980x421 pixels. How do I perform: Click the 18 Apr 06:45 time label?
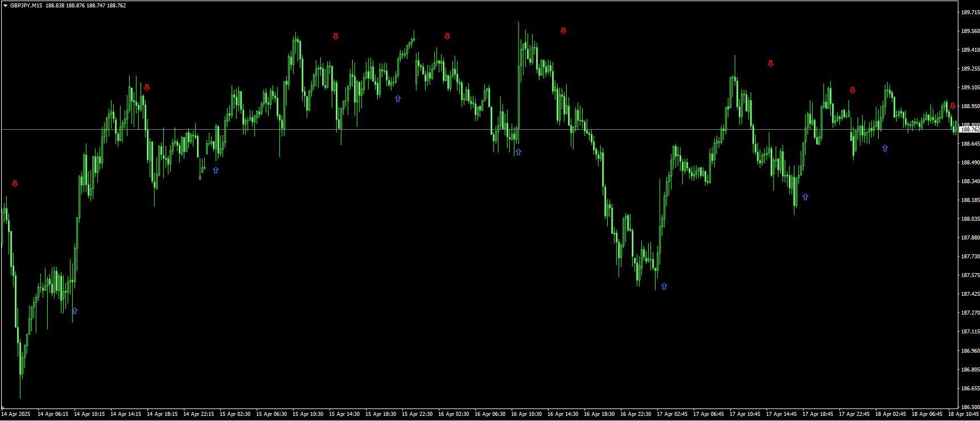(927, 414)
